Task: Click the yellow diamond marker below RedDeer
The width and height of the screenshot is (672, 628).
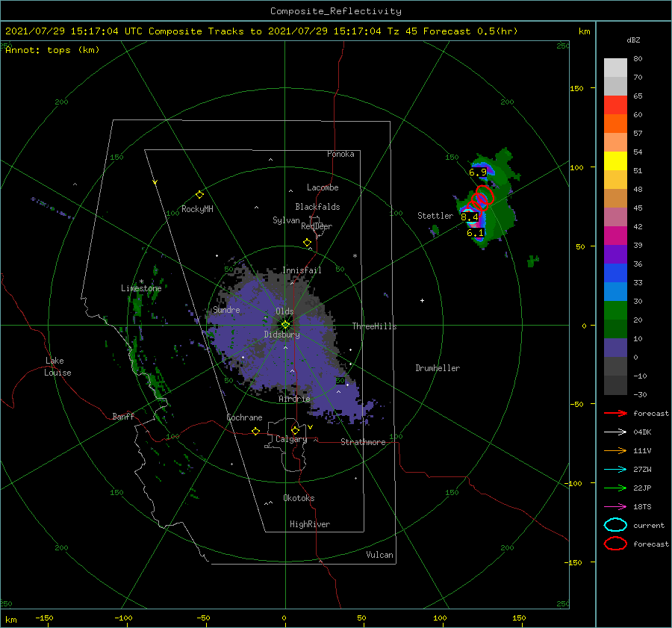Action: tap(307, 243)
